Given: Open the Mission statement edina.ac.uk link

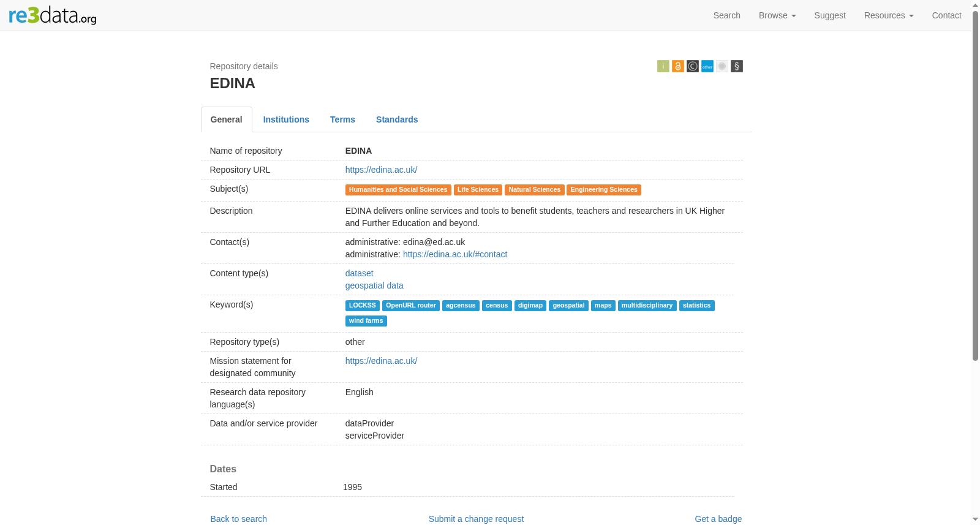Looking at the screenshot, I should pyautogui.click(x=381, y=361).
